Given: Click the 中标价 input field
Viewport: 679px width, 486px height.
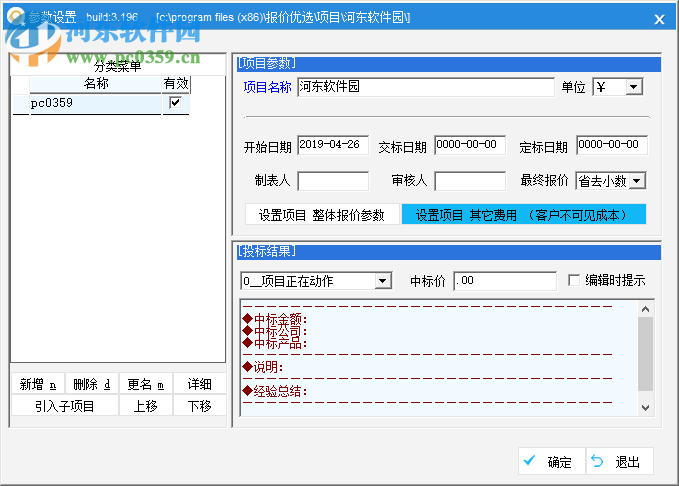Looking at the screenshot, I should [x=505, y=281].
